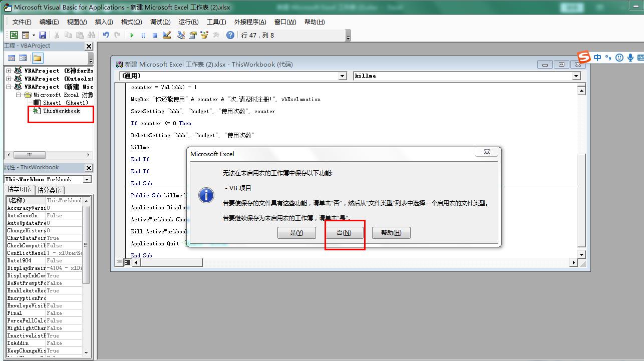The image size is (644, 361).
Task: Open the 视图(V) menu
Action: 77,22
